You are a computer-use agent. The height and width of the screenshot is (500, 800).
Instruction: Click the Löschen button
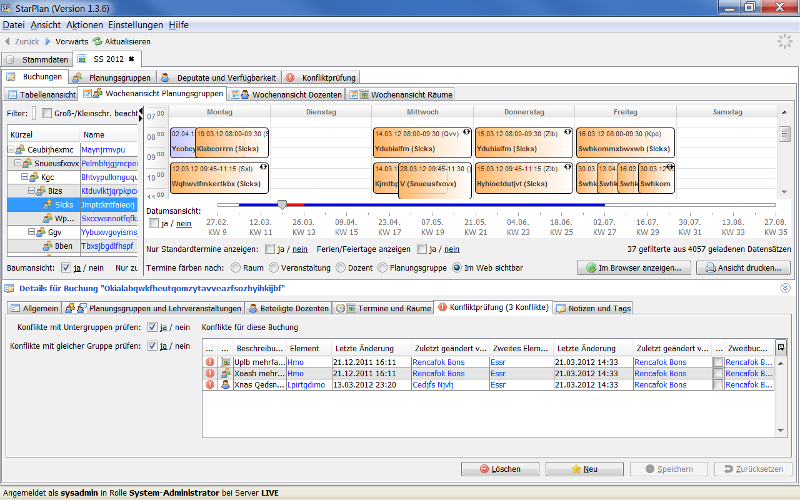500,469
